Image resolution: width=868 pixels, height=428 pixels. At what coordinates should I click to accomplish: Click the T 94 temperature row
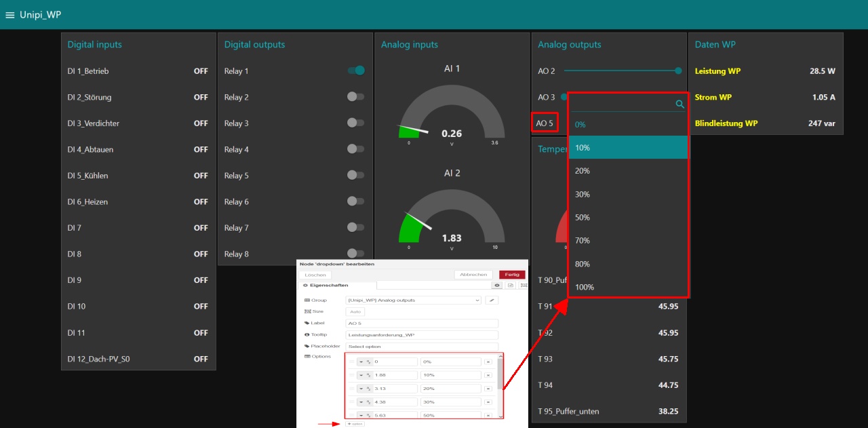608,385
